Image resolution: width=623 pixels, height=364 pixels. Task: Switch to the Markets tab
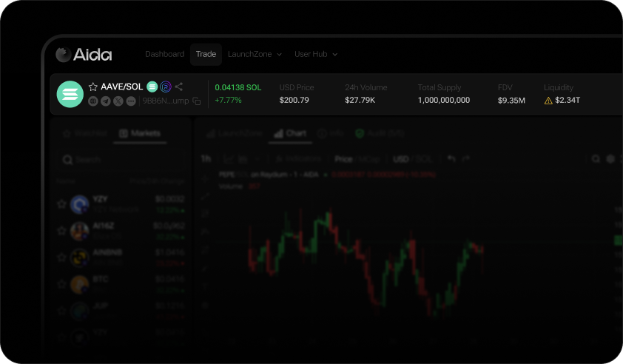click(x=140, y=133)
